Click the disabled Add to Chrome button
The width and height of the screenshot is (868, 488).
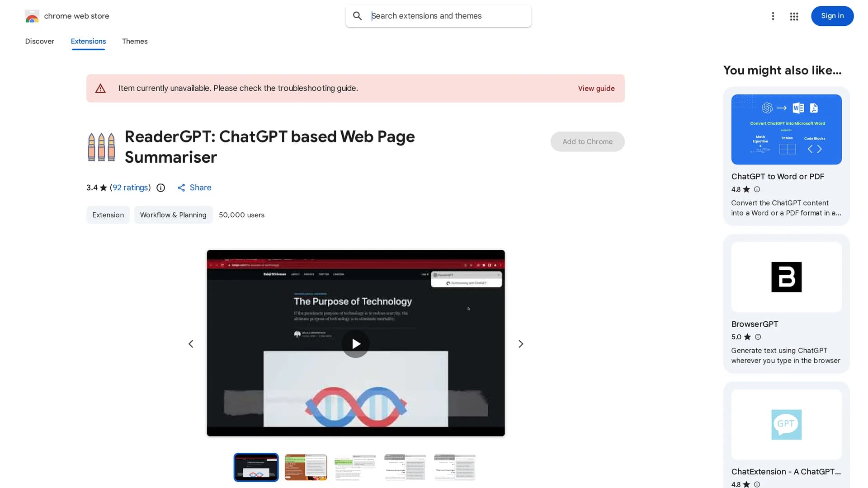click(587, 141)
